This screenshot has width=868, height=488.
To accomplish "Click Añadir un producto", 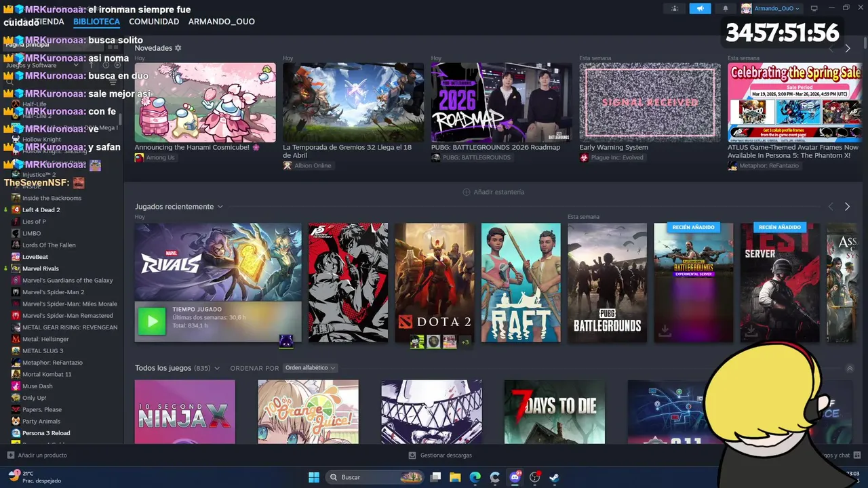I will pyautogui.click(x=37, y=455).
